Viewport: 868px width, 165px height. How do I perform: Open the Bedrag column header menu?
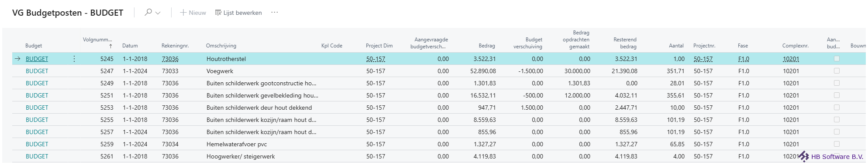pos(487,46)
